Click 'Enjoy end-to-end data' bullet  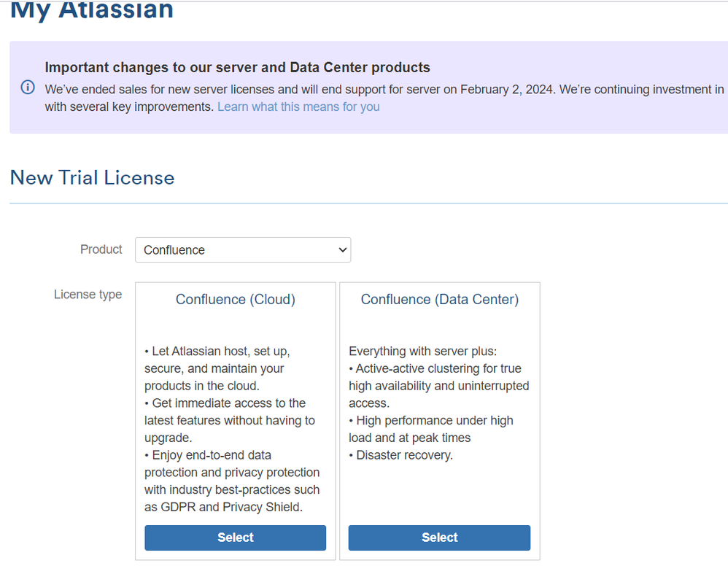pyautogui.click(x=208, y=455)
